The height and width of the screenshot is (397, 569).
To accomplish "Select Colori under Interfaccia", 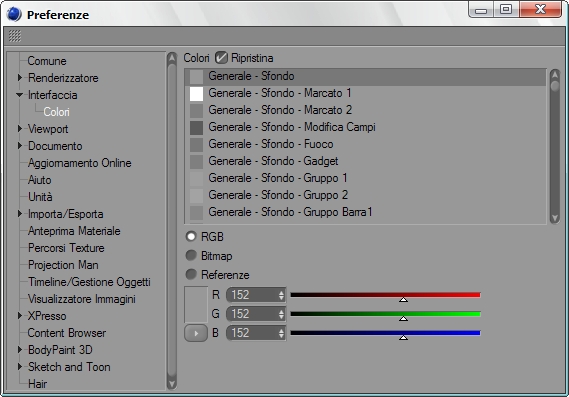I will tap(56, 112).
